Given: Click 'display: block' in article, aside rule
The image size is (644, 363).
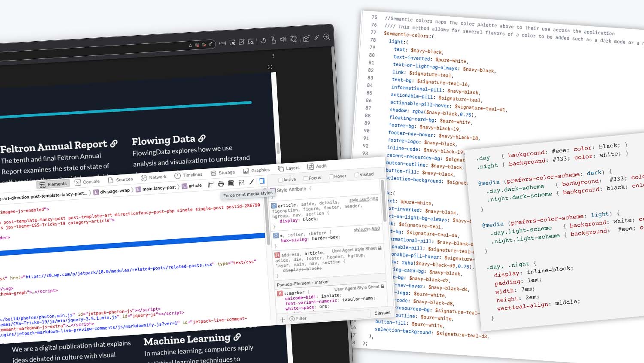Looking at the screenshot, I should (x=299, y=220).
